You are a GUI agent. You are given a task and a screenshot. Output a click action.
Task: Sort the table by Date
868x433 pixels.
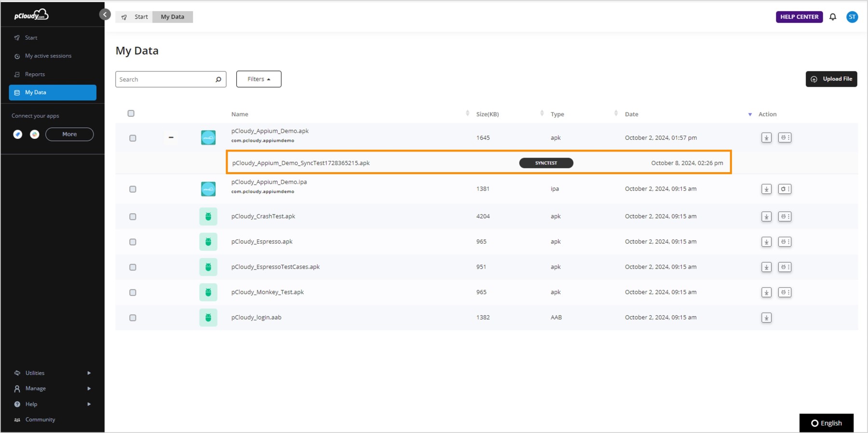(750, 114)
